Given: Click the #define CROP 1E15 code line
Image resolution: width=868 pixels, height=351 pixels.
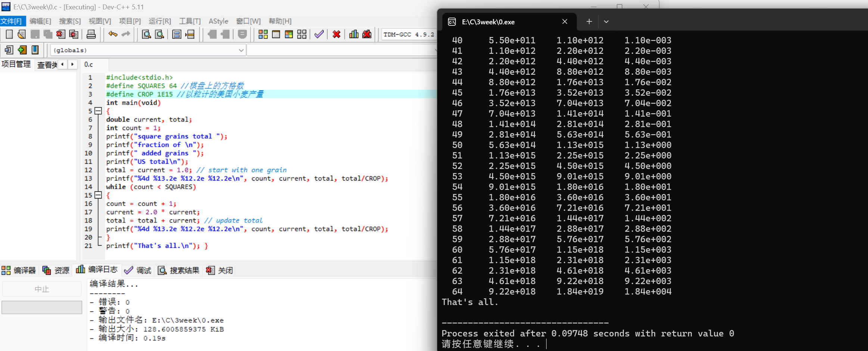Looking at the screenshot, I should tap(185, 94).
